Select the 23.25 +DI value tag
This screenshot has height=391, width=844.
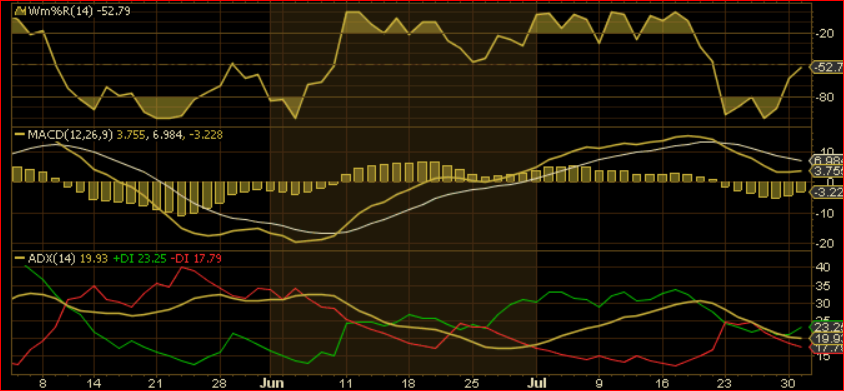[x=827, y=326]
